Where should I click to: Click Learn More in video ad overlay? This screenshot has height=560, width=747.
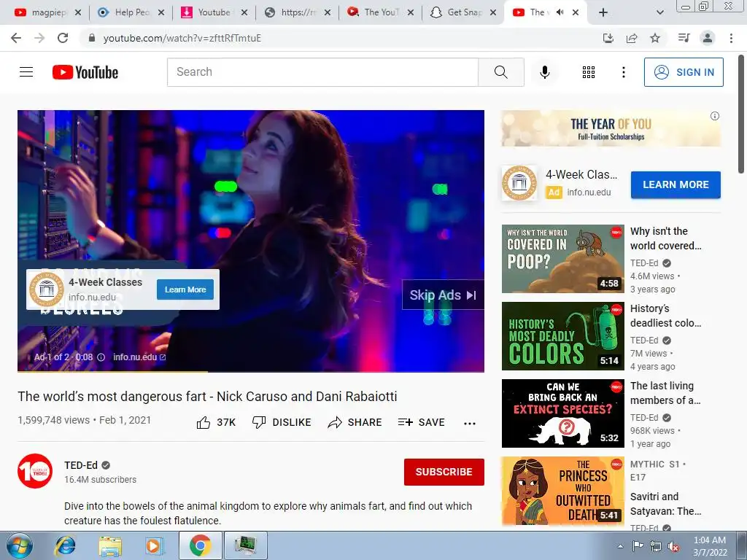pos(185,289)
